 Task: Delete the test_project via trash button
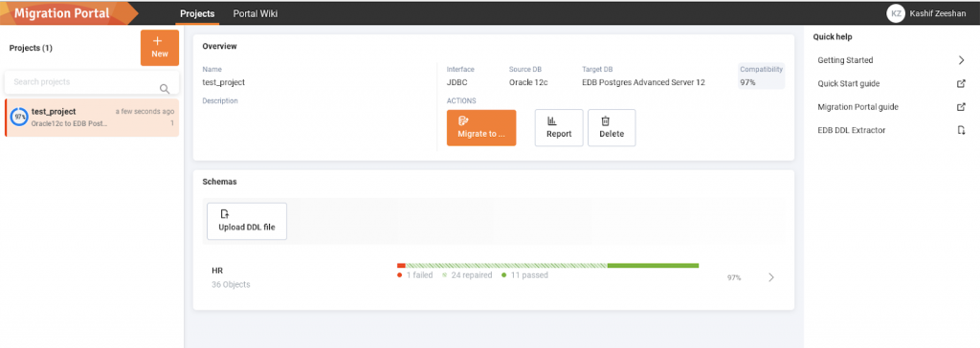coord(612,127)
